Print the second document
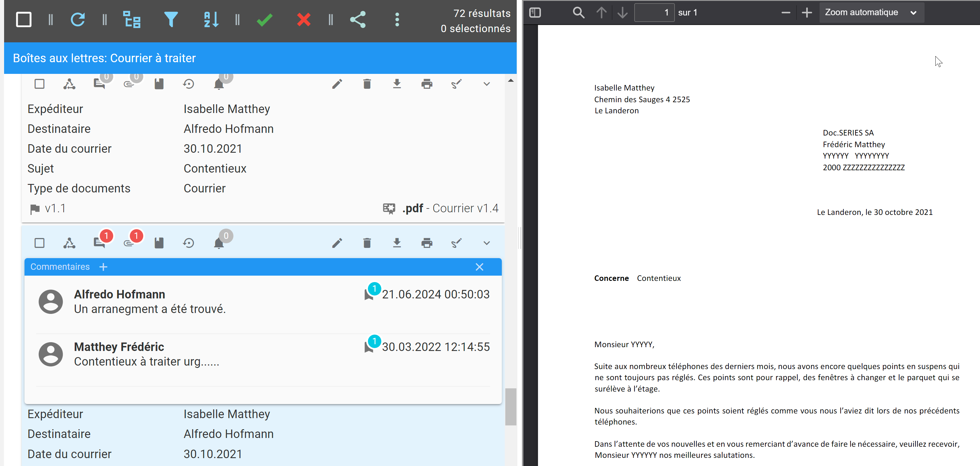This screenshot has width=980, height=466. 427,243
